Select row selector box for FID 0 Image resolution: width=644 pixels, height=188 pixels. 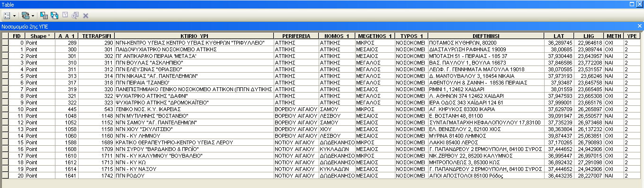point(5,43)
